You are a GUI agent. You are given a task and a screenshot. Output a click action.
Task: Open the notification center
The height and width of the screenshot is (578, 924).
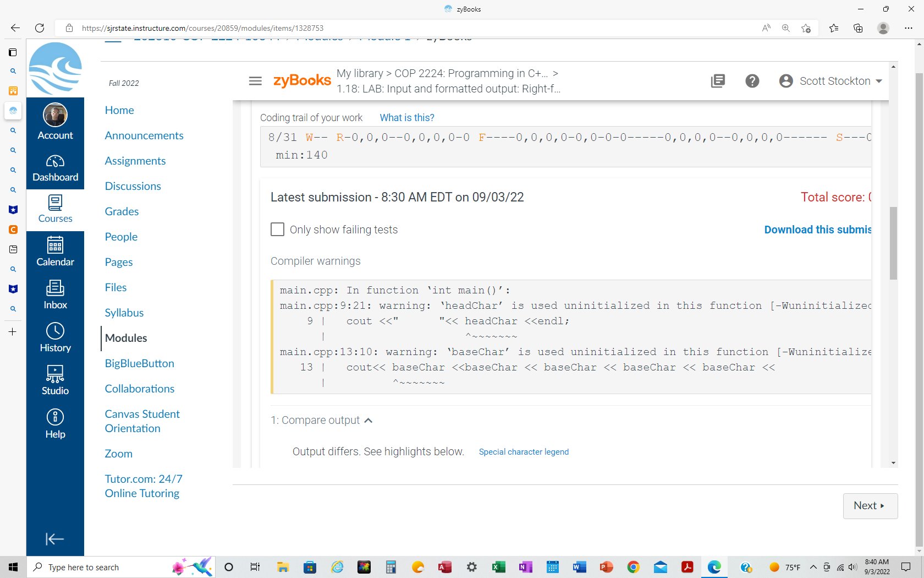pyautogui.click(x=906, y=567)
